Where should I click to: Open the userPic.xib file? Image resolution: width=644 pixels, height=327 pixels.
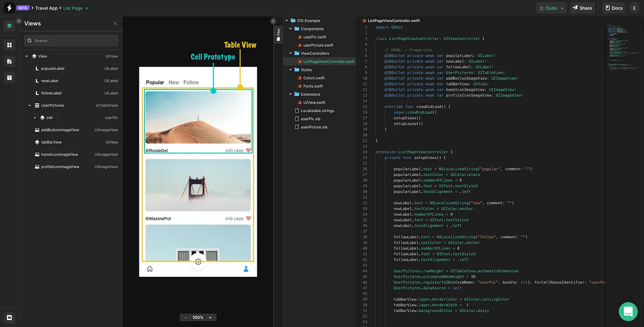click(x=310, y=119)
